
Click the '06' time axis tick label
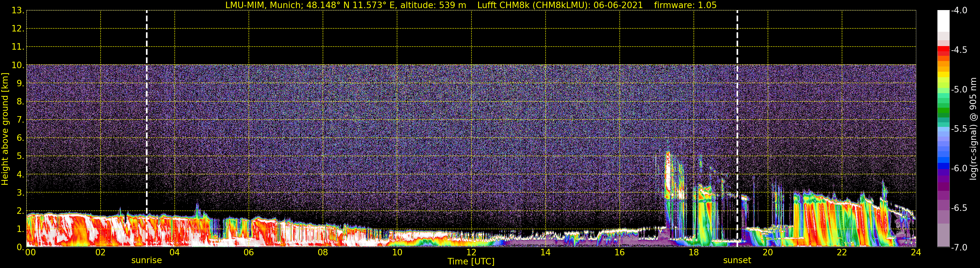point(249,252)
